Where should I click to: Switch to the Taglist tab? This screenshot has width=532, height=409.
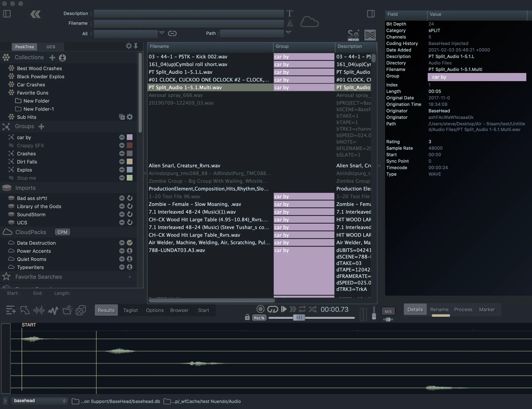pyautogui.click(x=130, y=310)
